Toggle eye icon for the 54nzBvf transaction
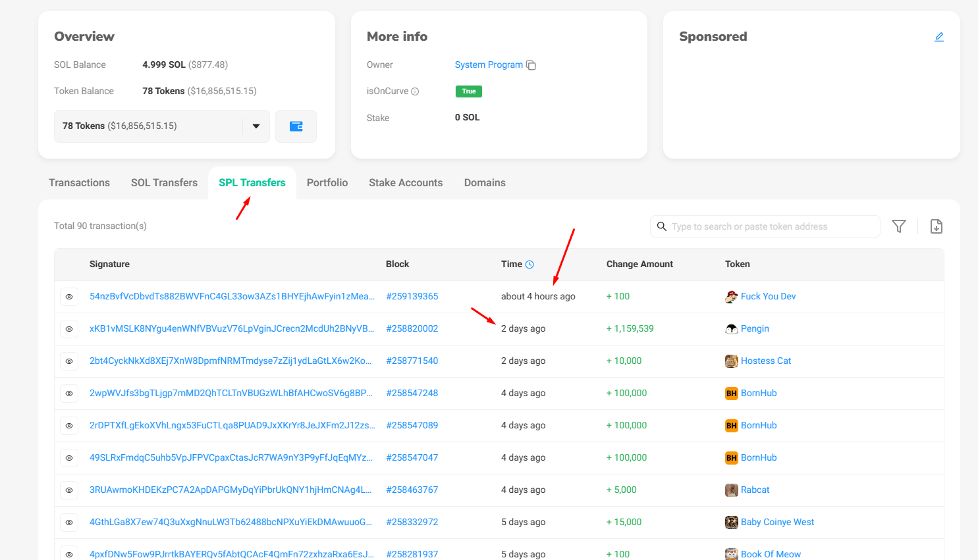Image resolution: width=978 pixels, height=560 pixels. click(69, 297)
